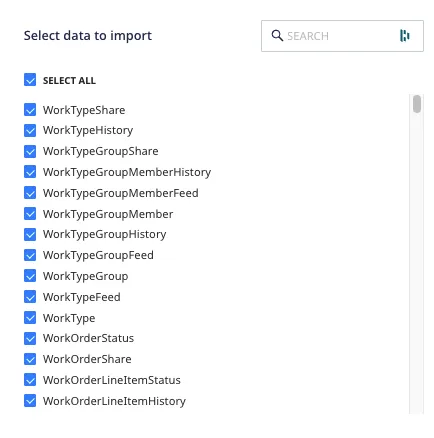Click the WorkTypeGroupFeed label text
The height and width of the screenshot is (438, 434).
[x=98, y=256]
